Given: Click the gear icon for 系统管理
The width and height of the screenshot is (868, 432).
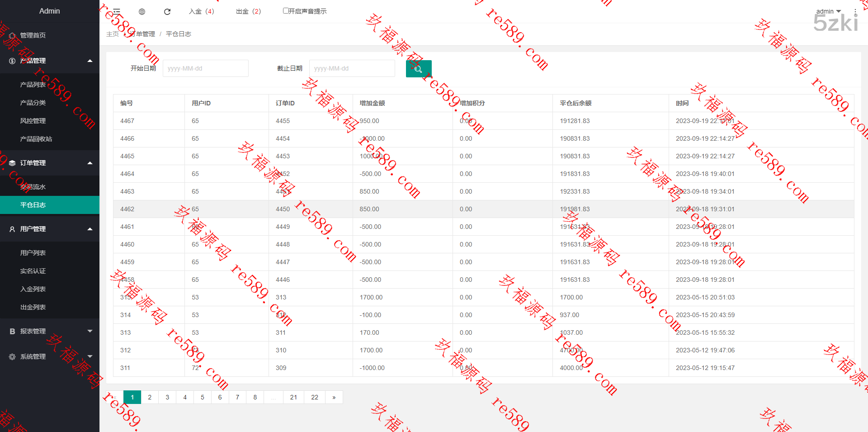Looking at the screenshot, I should click(12, 356).
